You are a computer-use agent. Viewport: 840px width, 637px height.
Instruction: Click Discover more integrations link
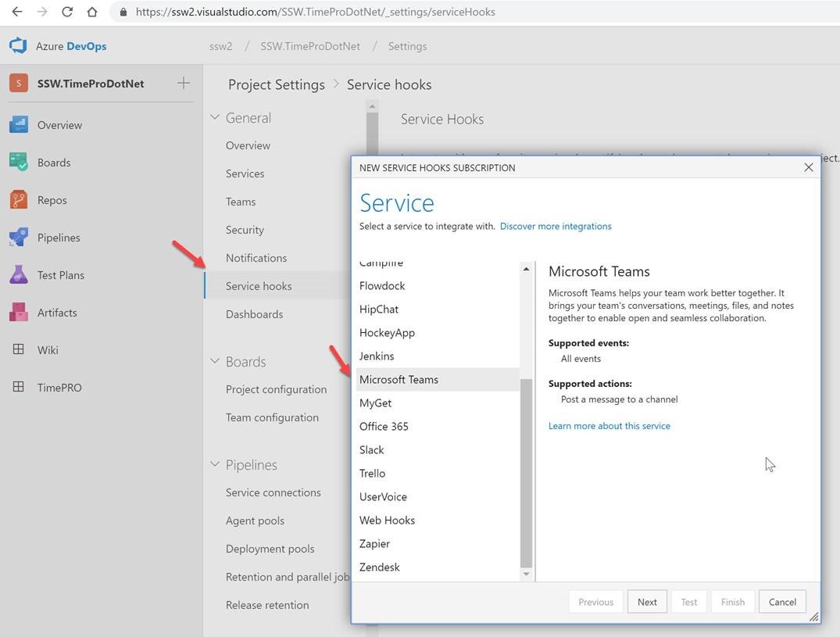(556, 227)
